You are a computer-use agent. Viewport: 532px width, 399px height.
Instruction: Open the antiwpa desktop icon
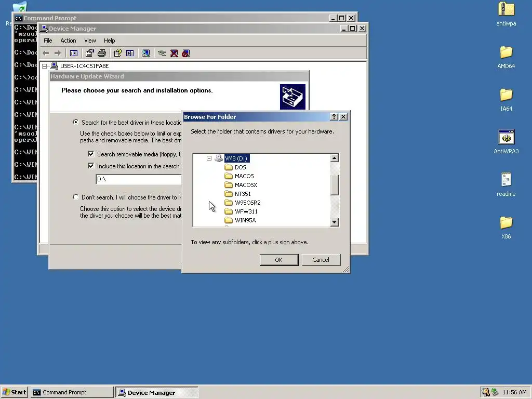[x=506, y=14]
